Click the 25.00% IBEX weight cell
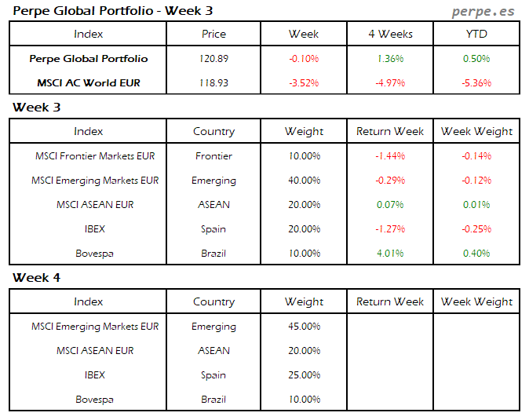 [x=304, y=375]
